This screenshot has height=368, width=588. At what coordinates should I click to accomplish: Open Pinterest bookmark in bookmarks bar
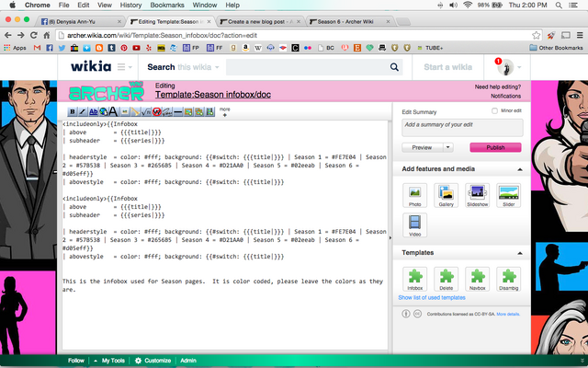(124, 48)
